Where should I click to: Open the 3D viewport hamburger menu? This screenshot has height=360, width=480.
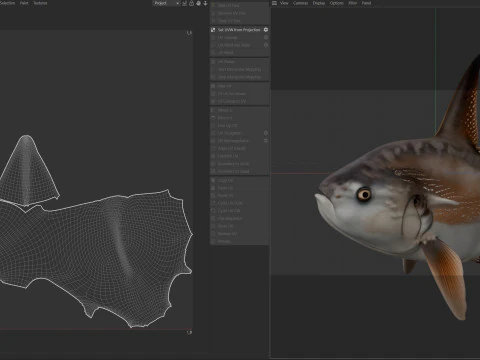point(274,3)
